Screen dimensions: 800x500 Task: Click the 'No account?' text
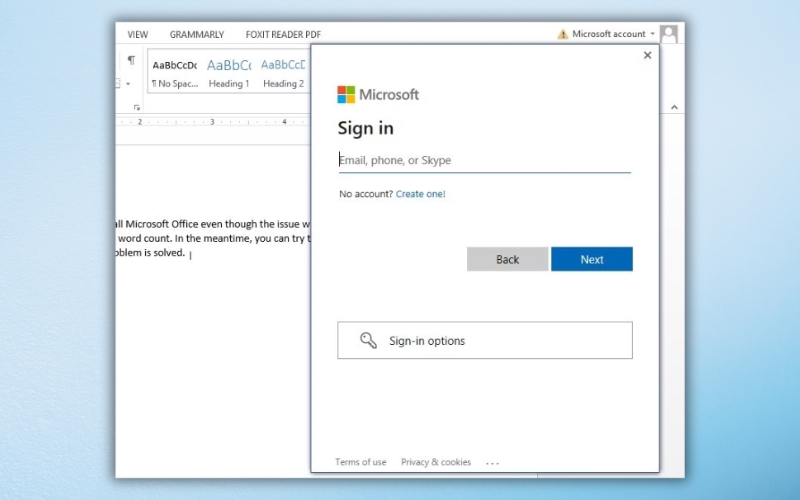(x=366, y=194)
